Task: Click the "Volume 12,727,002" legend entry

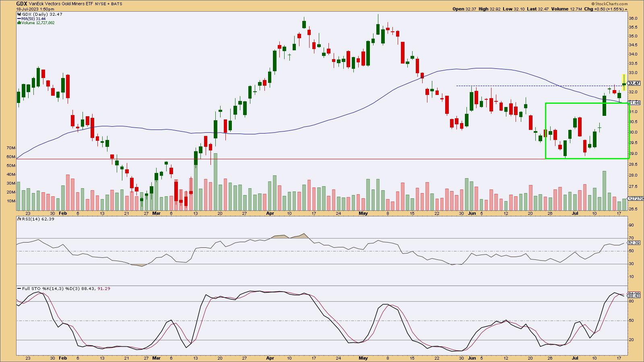Action: 36,23
